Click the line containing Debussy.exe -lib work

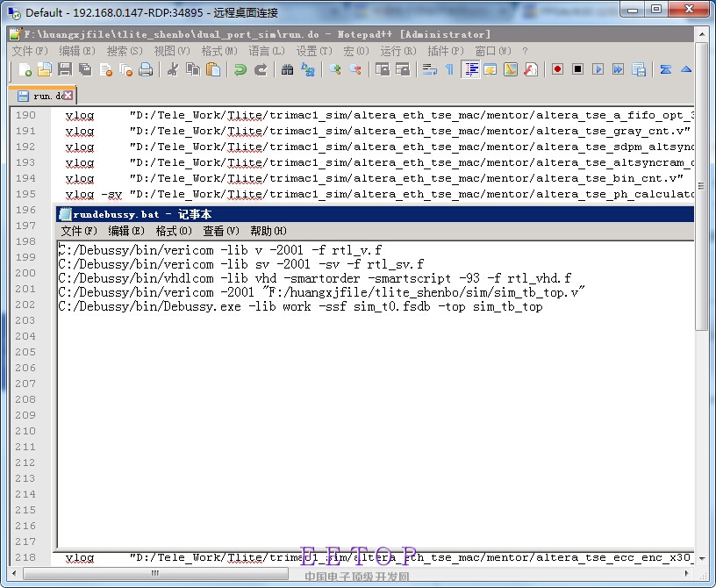pyautogui.click(x=300, y=306)
